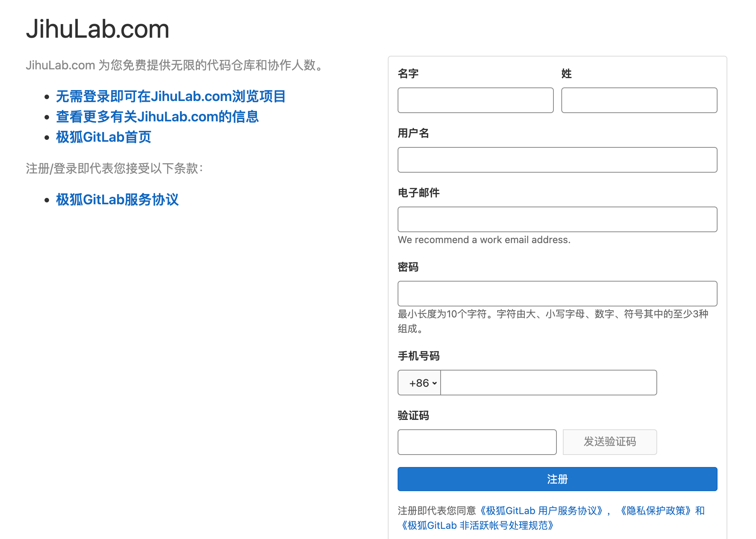Click the password hint starting 最小长度为10个字符
Screen dimensions: 756x539
553,321
